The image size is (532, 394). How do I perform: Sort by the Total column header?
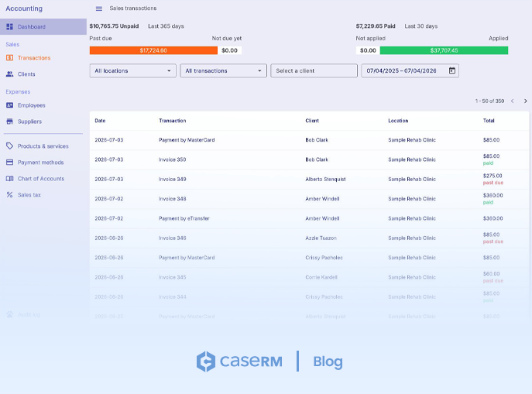click(x=489, y=121)
